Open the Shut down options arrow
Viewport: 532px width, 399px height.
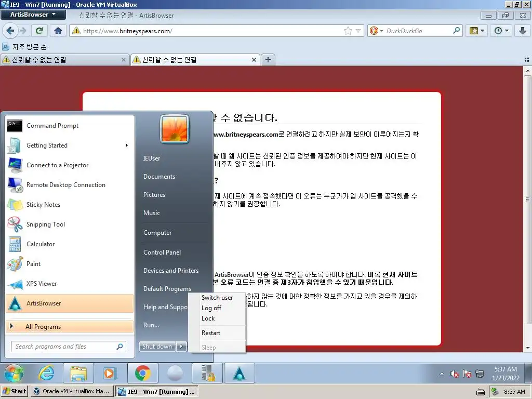click(181, 347)
